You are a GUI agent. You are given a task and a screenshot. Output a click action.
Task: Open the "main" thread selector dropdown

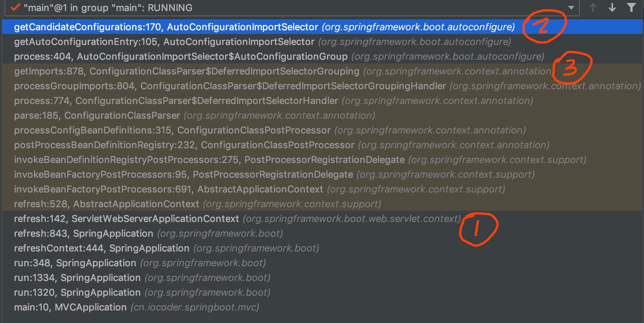571,8
